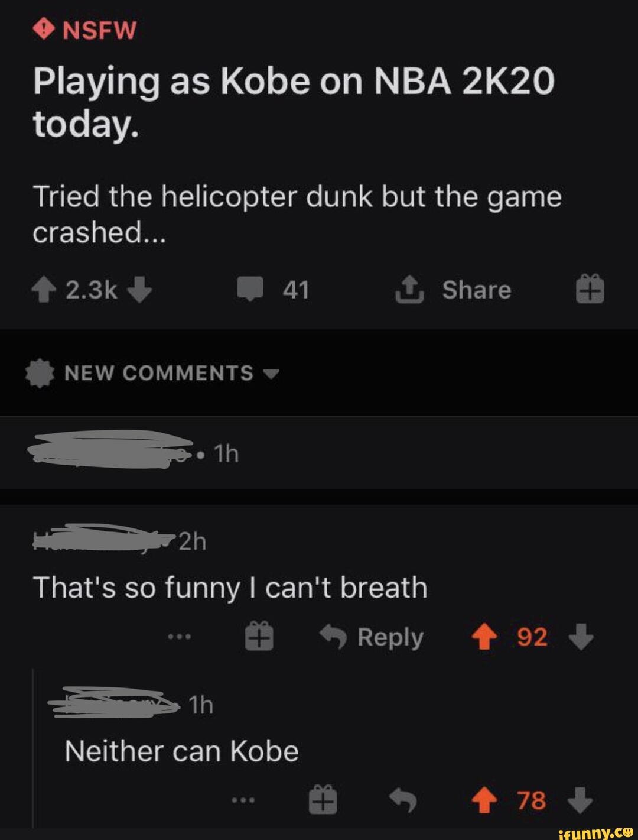Upvote the Kobe NBA 2K20 post

43,290
